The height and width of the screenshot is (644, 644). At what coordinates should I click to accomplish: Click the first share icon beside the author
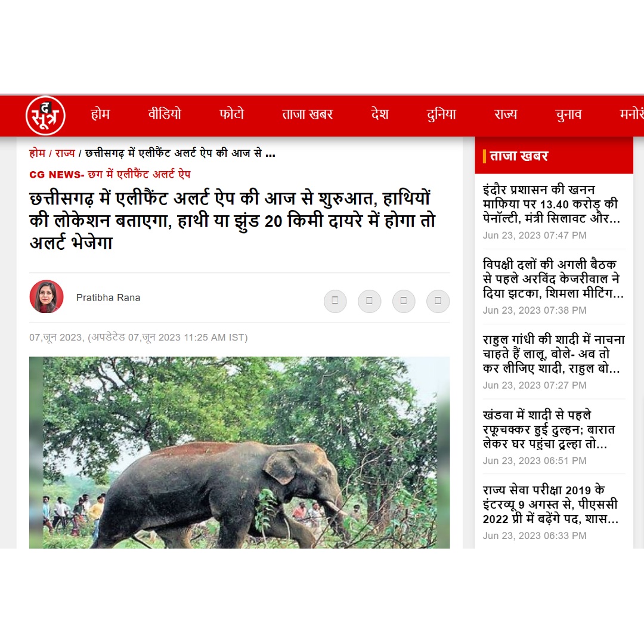[x=335, y=301]
